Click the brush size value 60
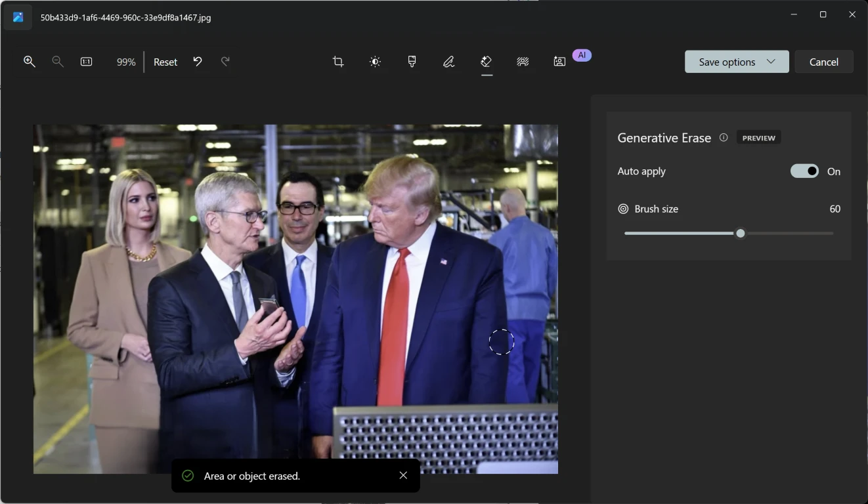The image size is (868, 504). [x=835, y=209]
